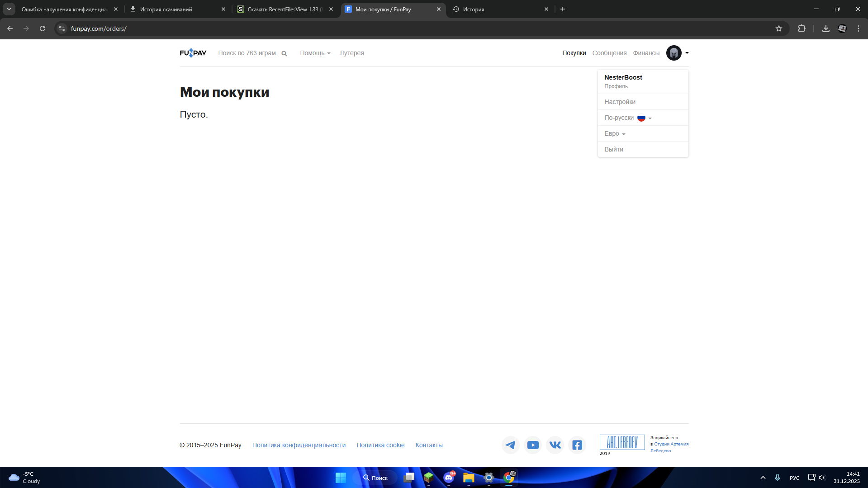868x488 pixels.
Task: Click the Поиск по 763 играм field
Action: (x=247, y=53)
